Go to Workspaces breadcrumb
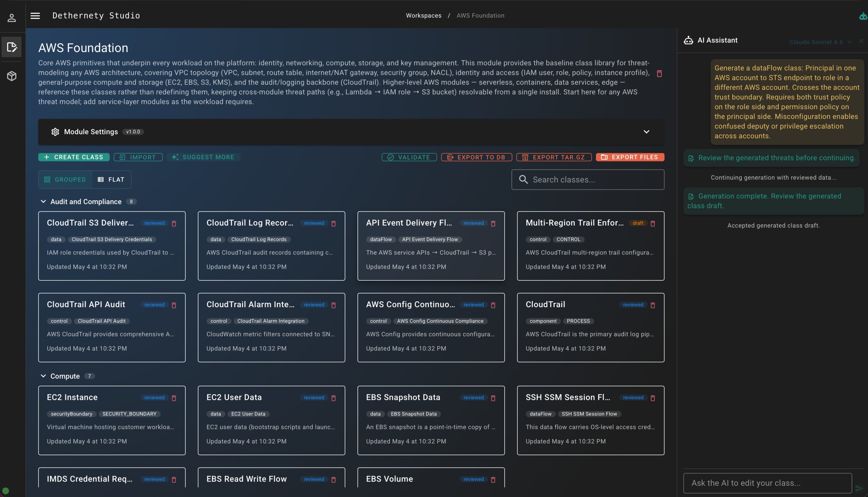Viewport: 868px width, 497px height. 424,16
